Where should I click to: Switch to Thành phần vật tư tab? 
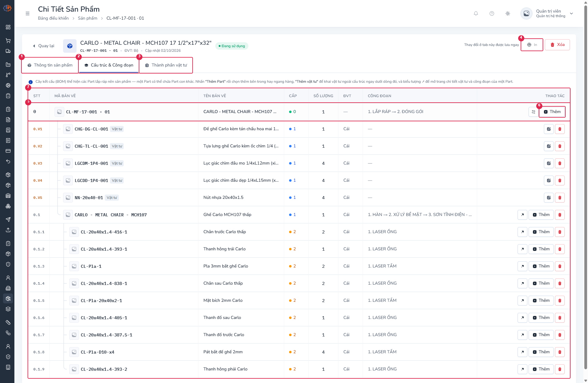(166, 65)
